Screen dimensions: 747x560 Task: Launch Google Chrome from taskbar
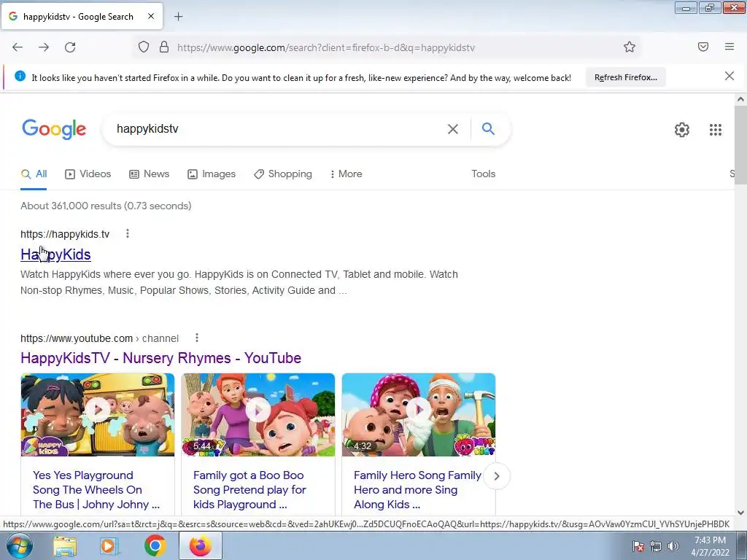[155, 546]
